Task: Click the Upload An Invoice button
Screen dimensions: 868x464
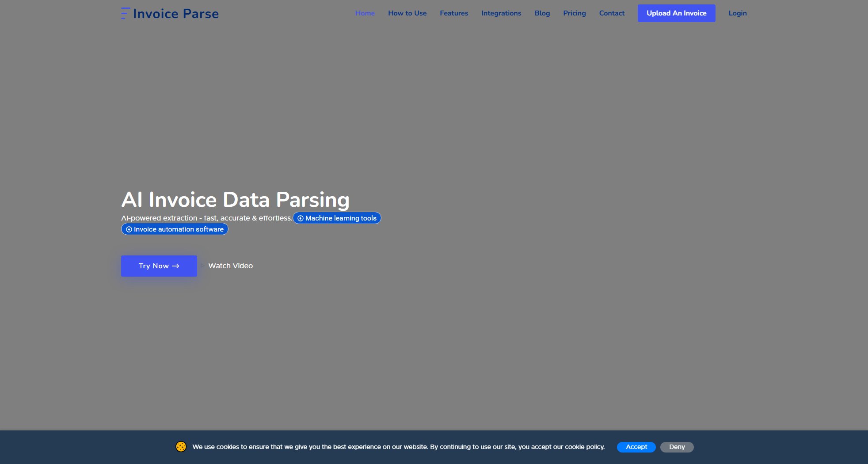Action: click(676, 13)
